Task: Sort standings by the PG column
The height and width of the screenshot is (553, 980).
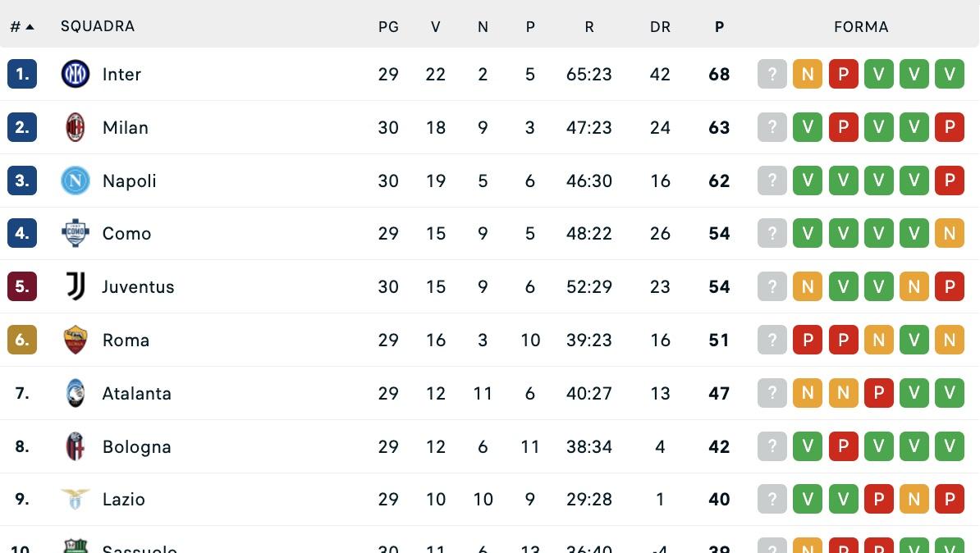Action: 388,26
